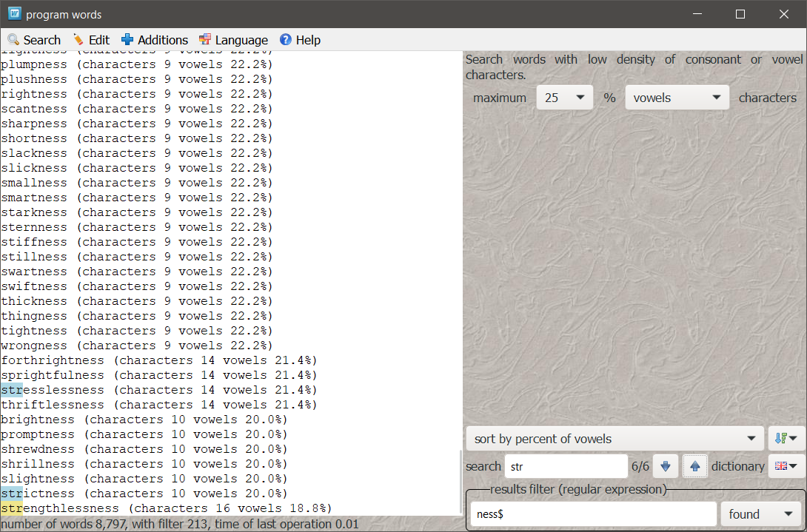Screen dimensions: 807x532
Task: Click the results filter field with ness$
Action: coord(594,514)
